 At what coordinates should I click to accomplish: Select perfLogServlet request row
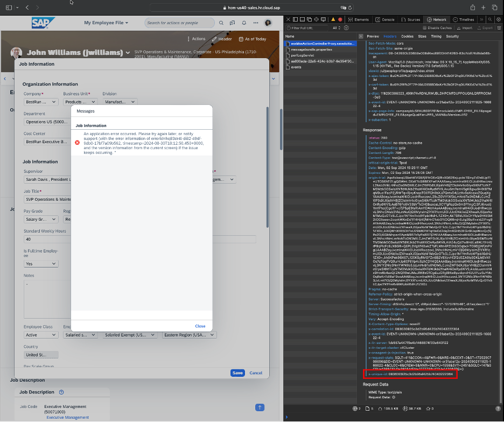(x=320, y=55)
